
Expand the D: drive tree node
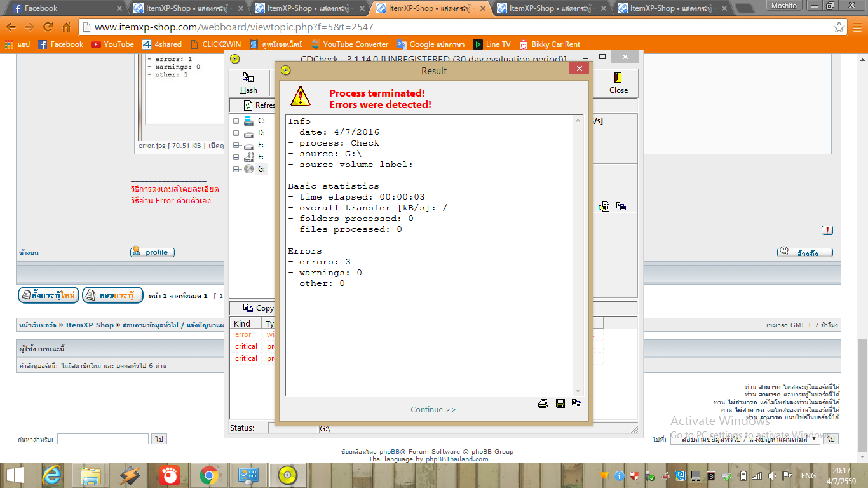tap(236, 133)
